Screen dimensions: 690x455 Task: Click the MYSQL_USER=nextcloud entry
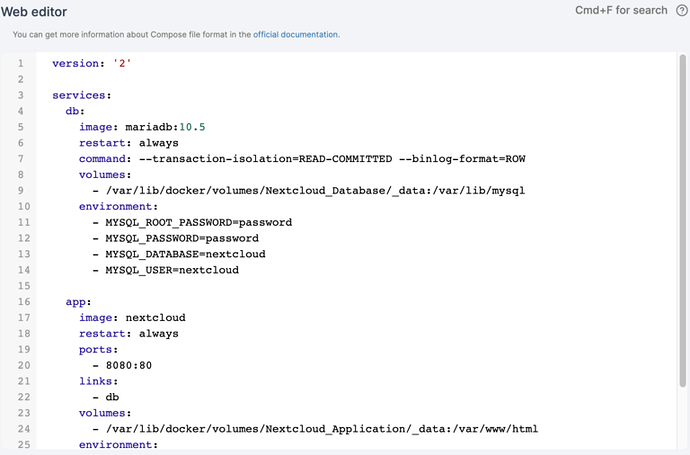click(165, 270)
